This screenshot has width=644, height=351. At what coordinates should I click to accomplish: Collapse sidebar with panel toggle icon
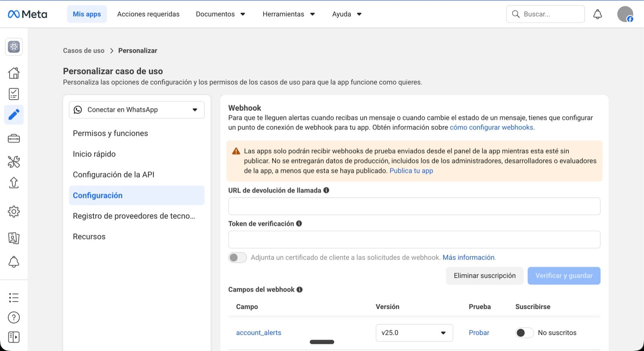(x=14, y=337)
